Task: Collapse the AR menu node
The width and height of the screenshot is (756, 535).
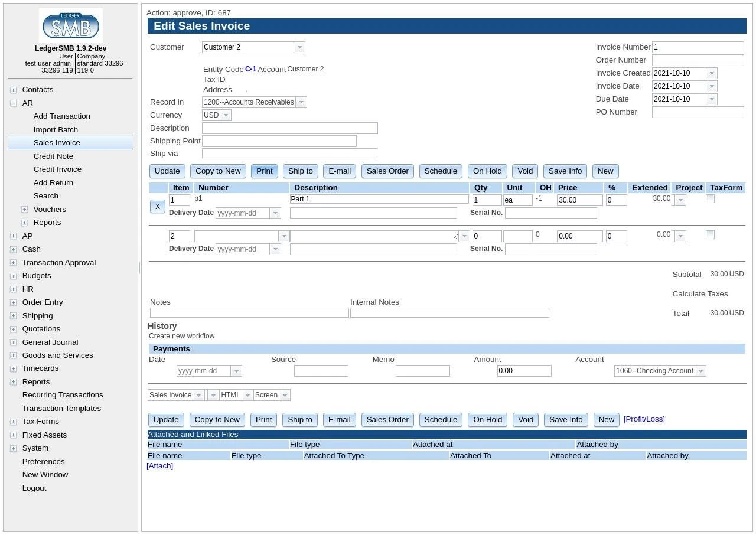Action: click(x=13, y=103)
